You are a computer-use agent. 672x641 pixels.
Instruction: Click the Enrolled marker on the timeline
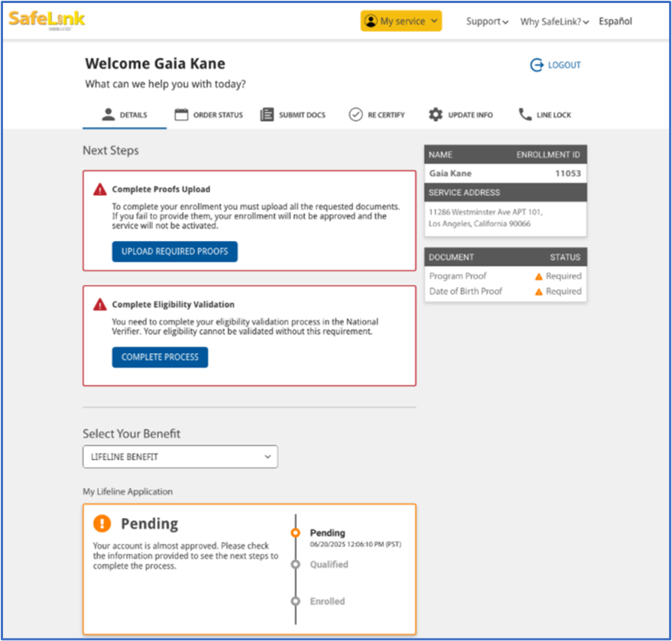tap(295, 601)
